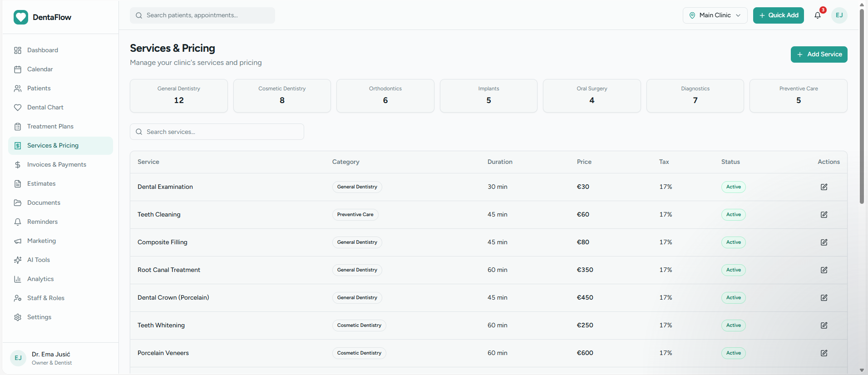Click the Active status of Dental Examination
The image size is (868, 375).
click(734, 187)
